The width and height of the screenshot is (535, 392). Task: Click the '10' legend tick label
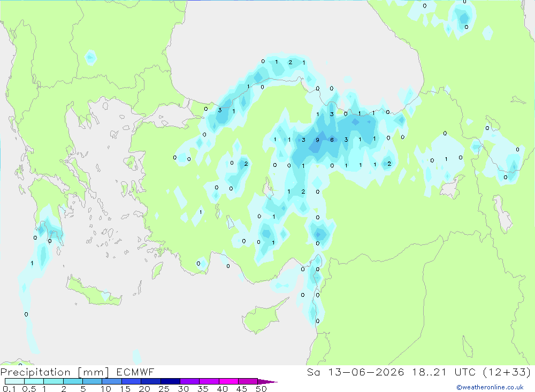tap(106, 389)
